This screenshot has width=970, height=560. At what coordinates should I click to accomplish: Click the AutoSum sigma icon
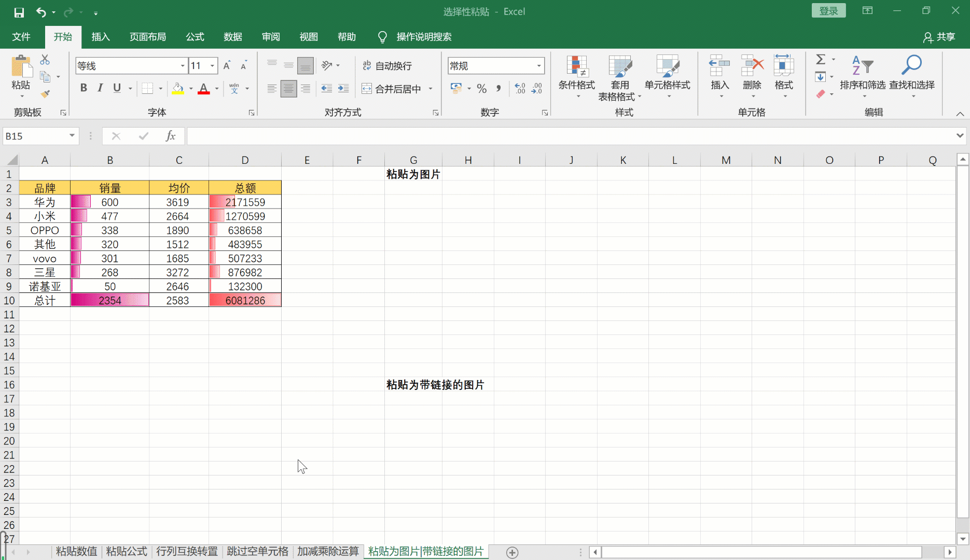pos(821,60)
